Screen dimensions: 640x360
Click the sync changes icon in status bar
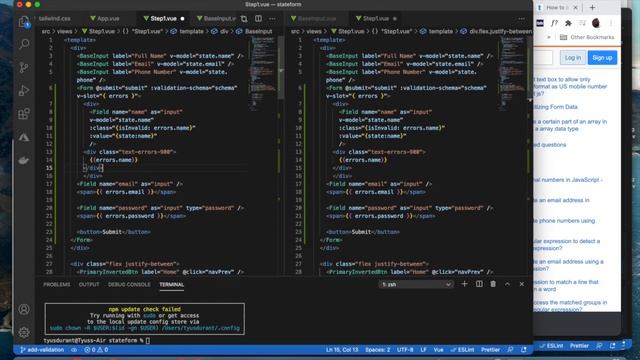pyautogui.click(x=74, y=350)
